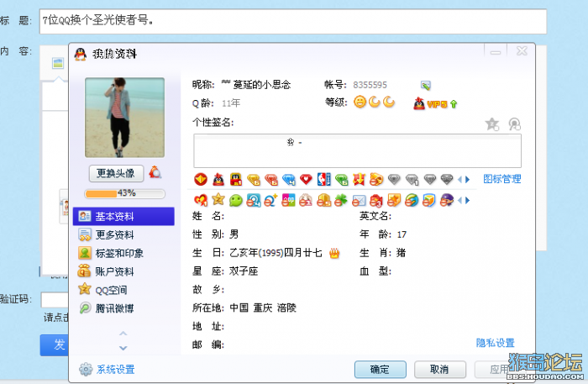The width and height of the screenshot is (588, 384).
Task: Open the NBA badge icon
Action: coord(323,179)
